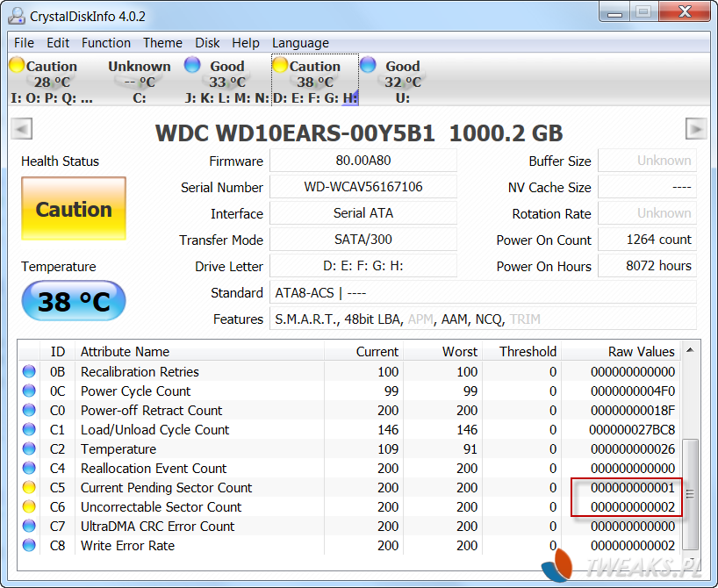This screenshot has height=588, width=718.
Task: Click the Firmware field 80.00A80
Action: pyautogui.click(x=363, y=161)
